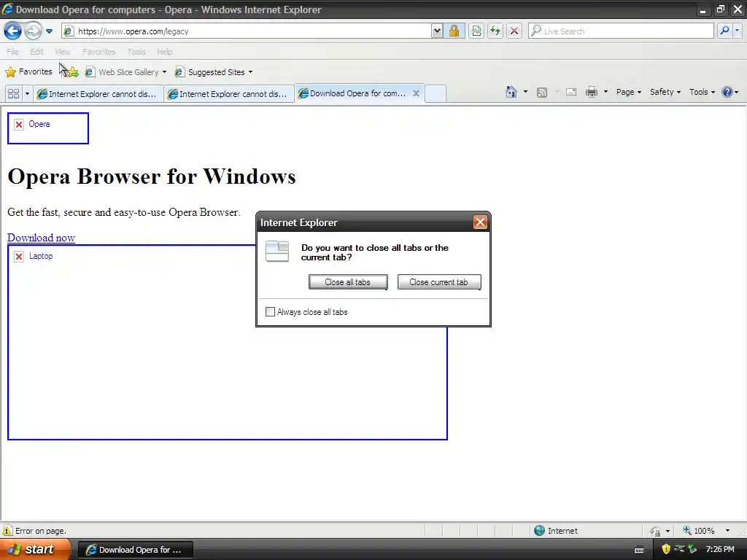This screenshot has width=747, height=560.
Task: Click the Windows Start button
Action: pyautogui.click(x=35, y=549)
